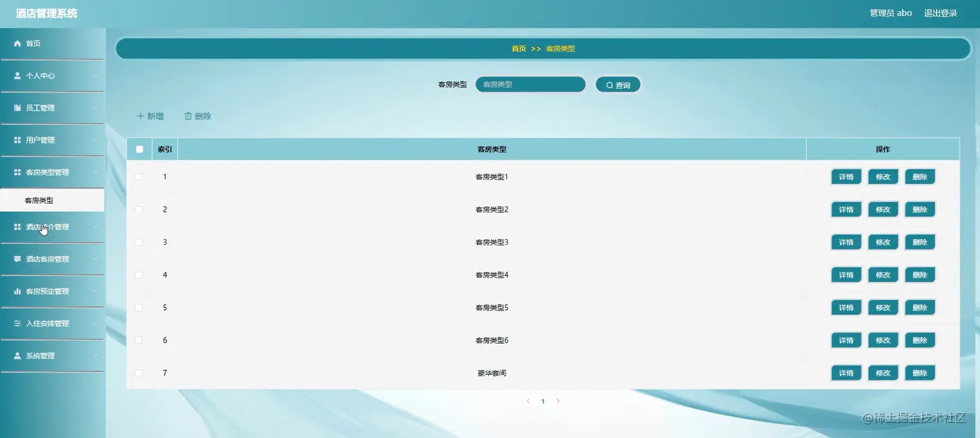Open 用户管理 menu label

(x=40, y=140)
